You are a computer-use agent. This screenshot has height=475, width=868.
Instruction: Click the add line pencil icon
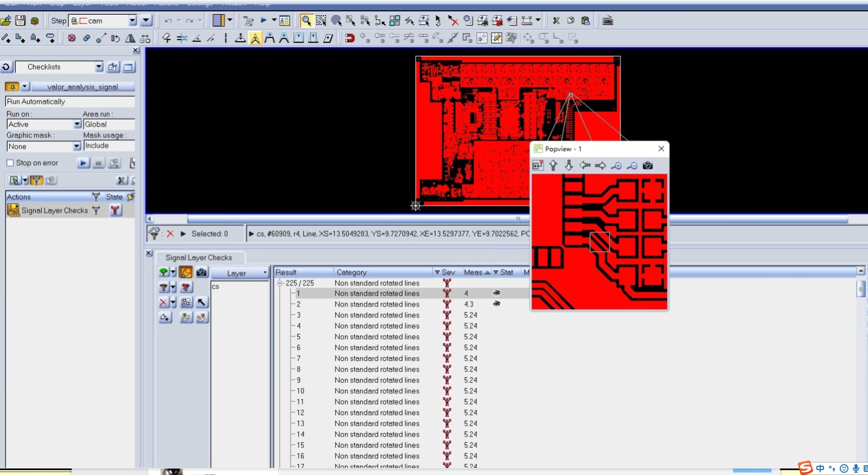tap(6, 38)
